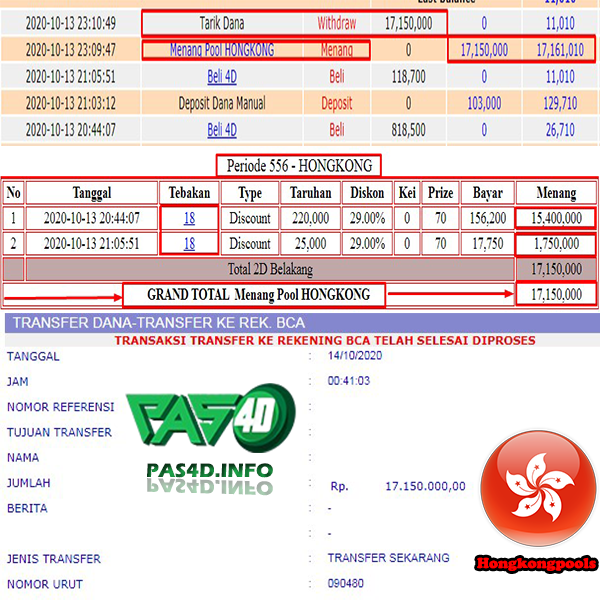
Task: Select timestamp 2020-10-13 23:10:49
Action: (71, 23)
